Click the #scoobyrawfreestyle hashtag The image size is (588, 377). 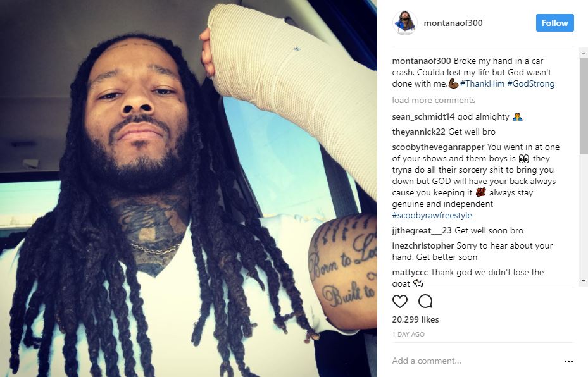coord(432,215)
